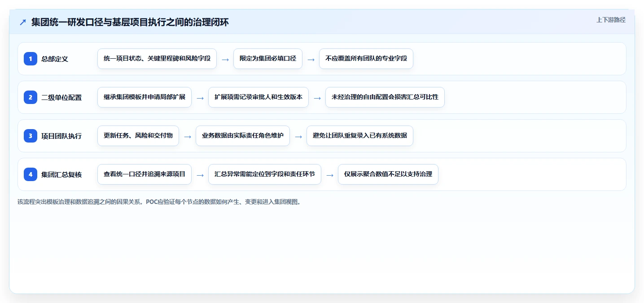Click arrow after 统一项目状态、关键里程碑和风险字段
The width and height of the screenshot is (644, 303).
coord(225,59)
